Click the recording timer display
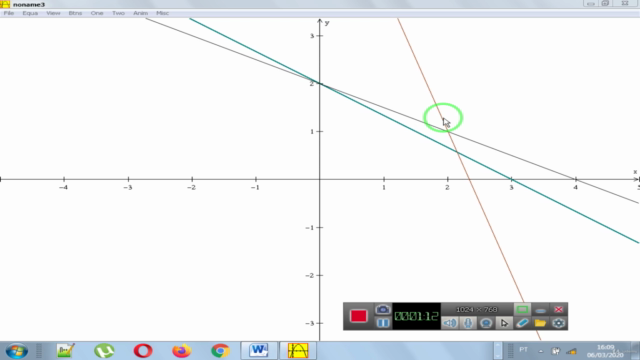The width and height of the screenshot is (640, 360). [416, 316]
